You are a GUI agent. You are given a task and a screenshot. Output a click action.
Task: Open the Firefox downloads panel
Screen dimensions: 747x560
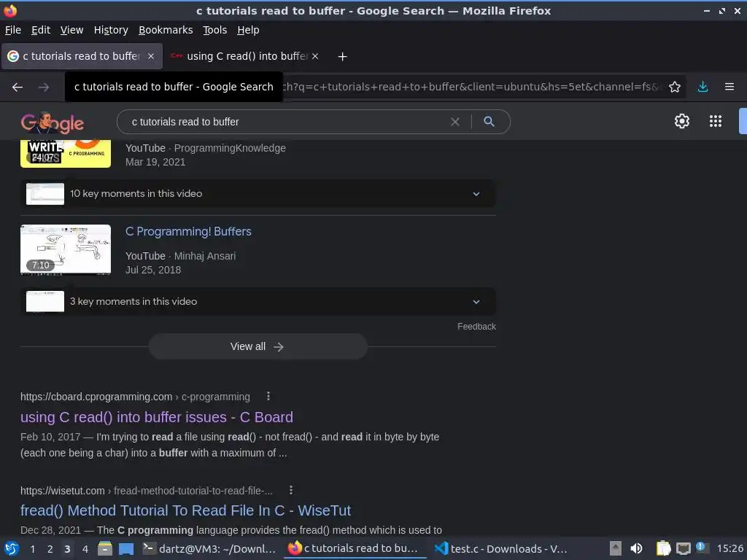coord(703,87)
